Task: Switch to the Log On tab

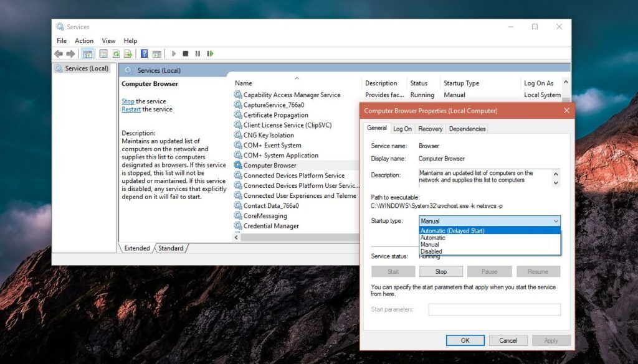Action: tap(402, 129)
